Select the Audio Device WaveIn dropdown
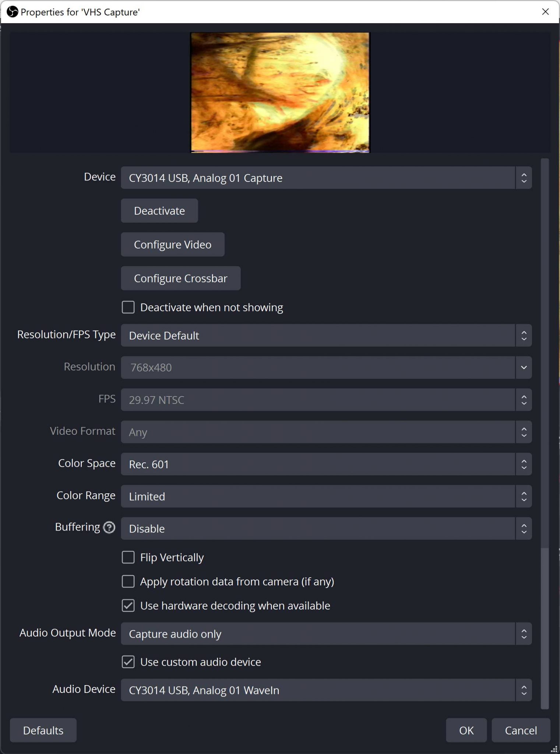Screen dimensions: 560x754 [x=326, y=690]
